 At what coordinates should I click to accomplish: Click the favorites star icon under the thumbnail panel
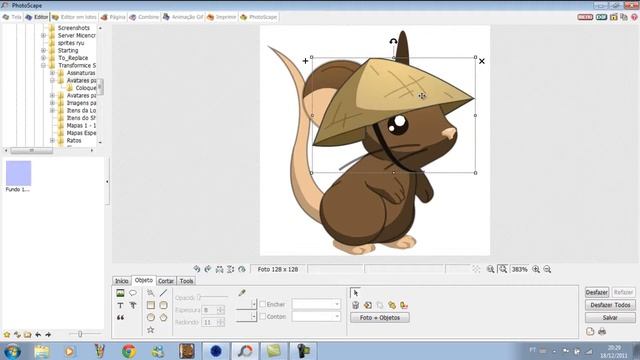[7, 335]
